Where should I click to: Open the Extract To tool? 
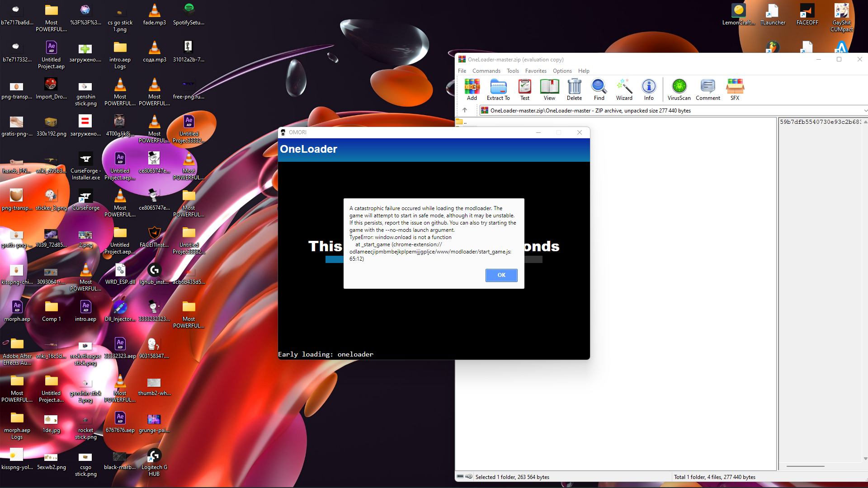pyautogui.click(x=498, y=89)
